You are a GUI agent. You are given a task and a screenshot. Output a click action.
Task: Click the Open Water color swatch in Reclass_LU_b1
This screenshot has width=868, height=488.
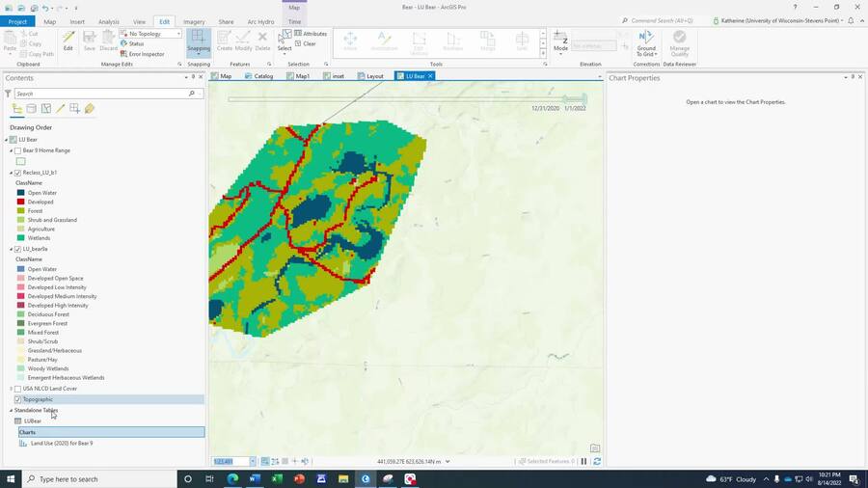(x=20, y=193)
